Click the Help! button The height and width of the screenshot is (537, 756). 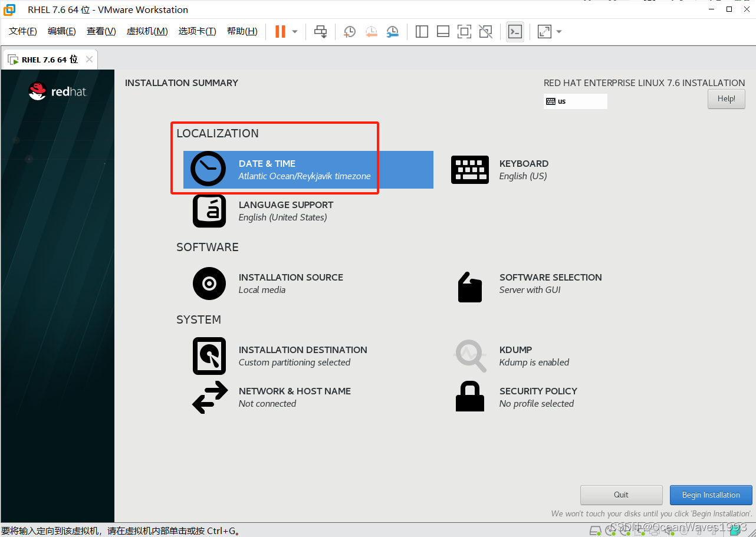[726, 99]
